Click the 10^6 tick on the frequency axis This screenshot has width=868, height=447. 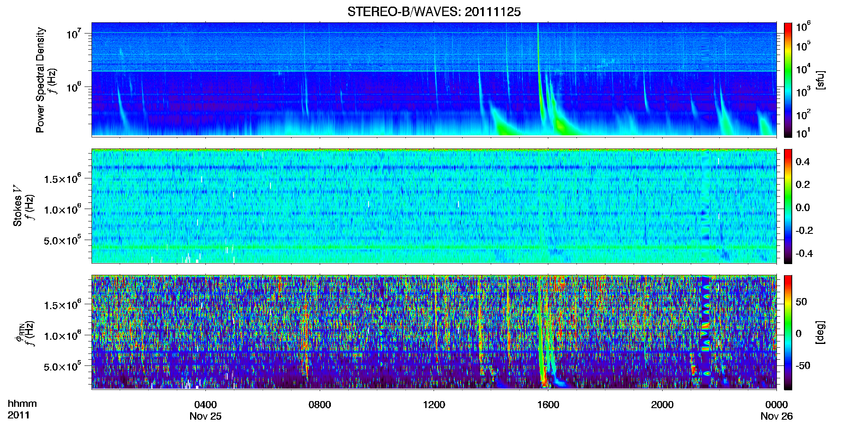tap(74, 87)
